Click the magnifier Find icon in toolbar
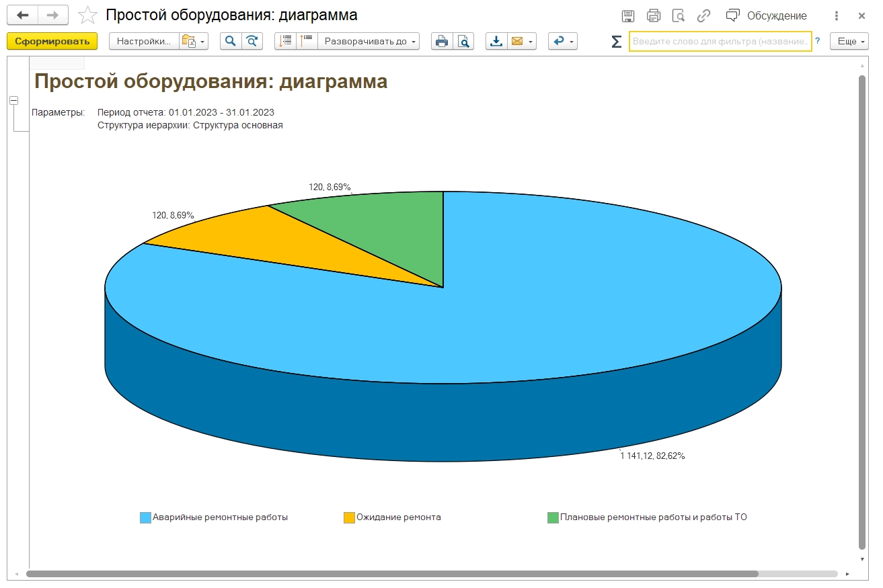The image size is (883, 588). coord(230,42)
